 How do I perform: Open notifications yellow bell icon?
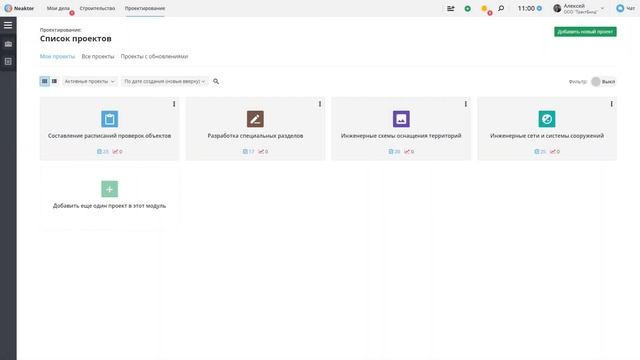pos(484,8)
